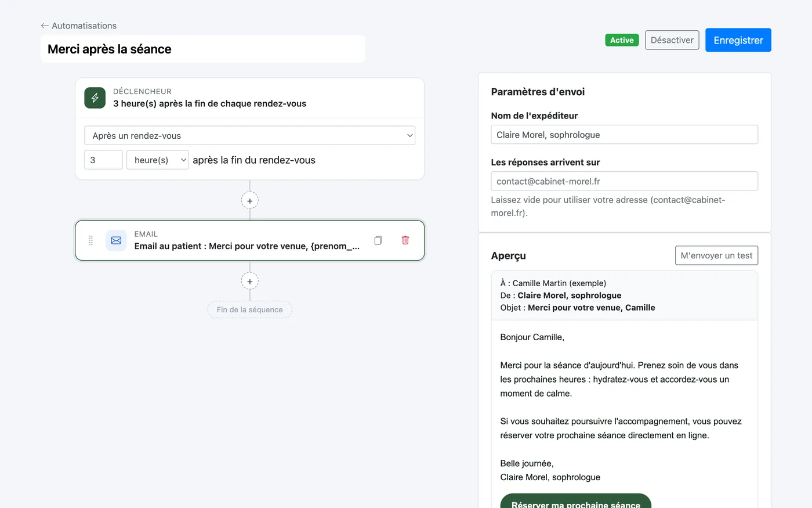Image resolution: width=812 pixels, height=508 pixels.
Task: Open the 'Après un rendez-vous' trigger dropdown
Action: click(x=250, y=135)
